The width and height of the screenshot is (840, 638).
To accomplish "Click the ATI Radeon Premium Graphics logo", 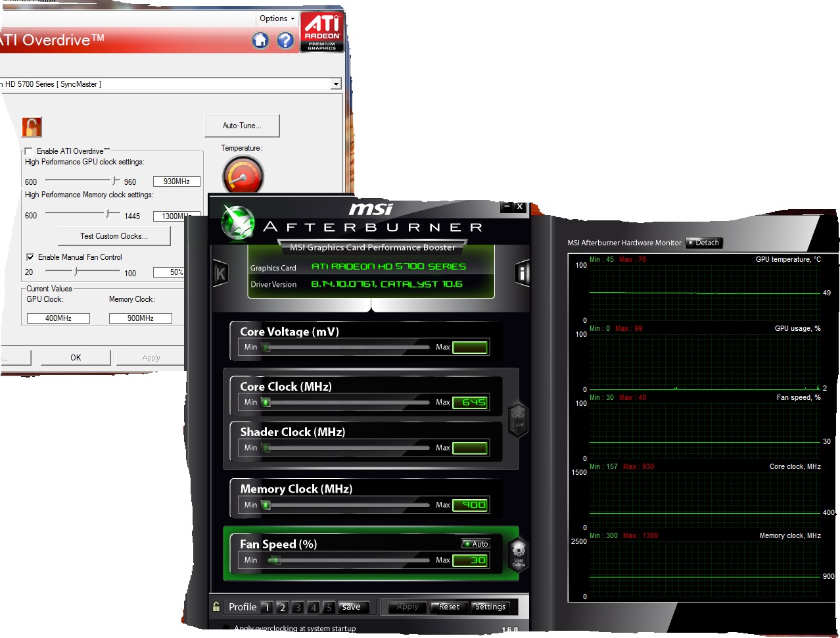I will (x=322, y=32).
